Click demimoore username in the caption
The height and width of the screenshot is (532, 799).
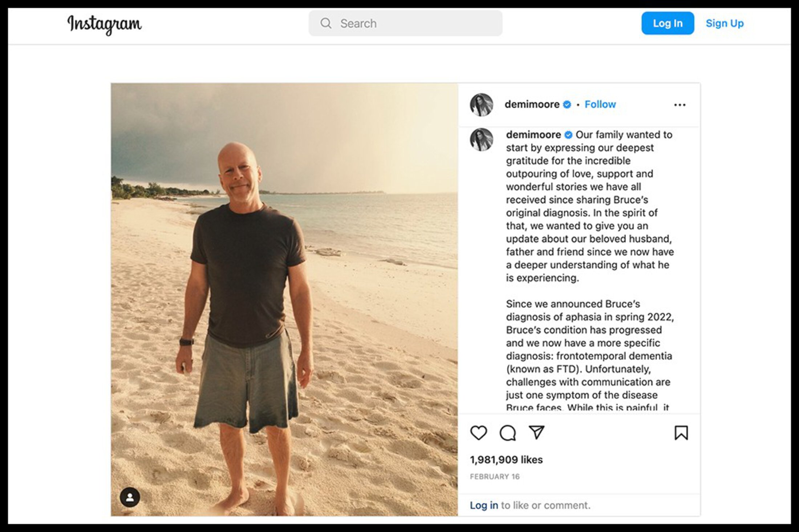(533, 135)
